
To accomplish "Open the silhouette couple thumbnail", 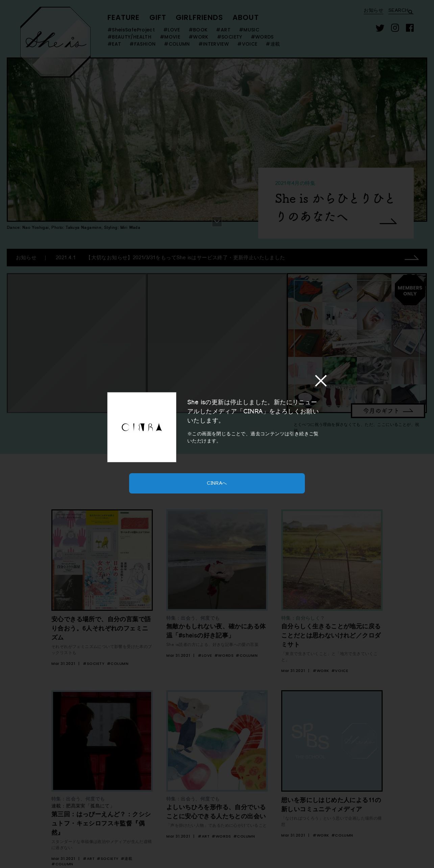I will [102, 741].
